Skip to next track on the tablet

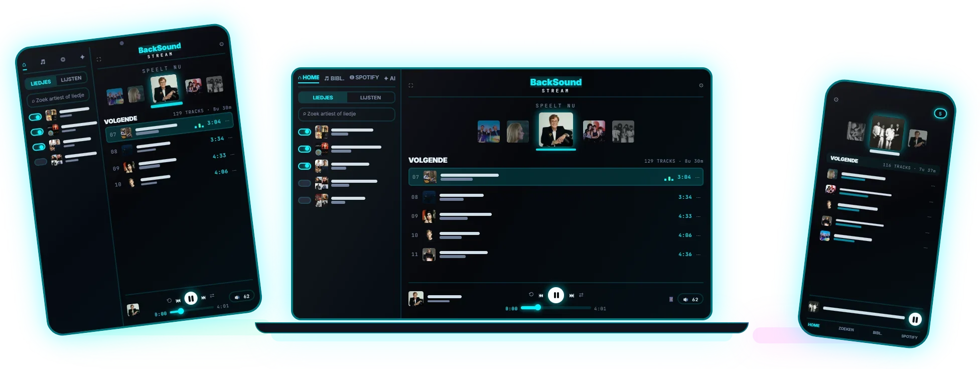(204, 298)
